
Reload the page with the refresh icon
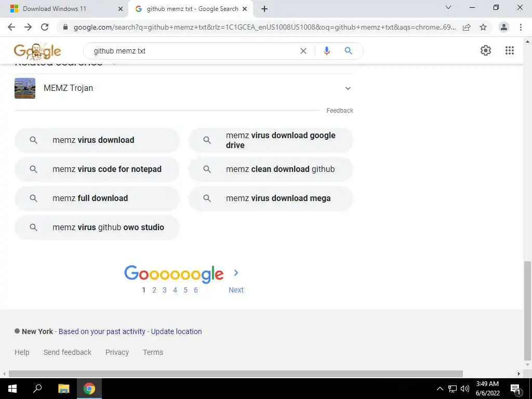pyautogui.click(x=45, y=27)
